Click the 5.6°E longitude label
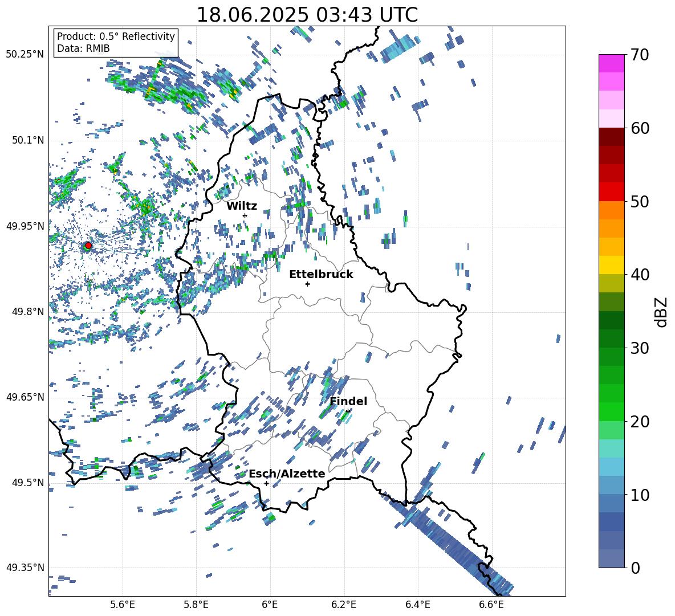The width and height of the screenshot is (675, 616). 123,605
